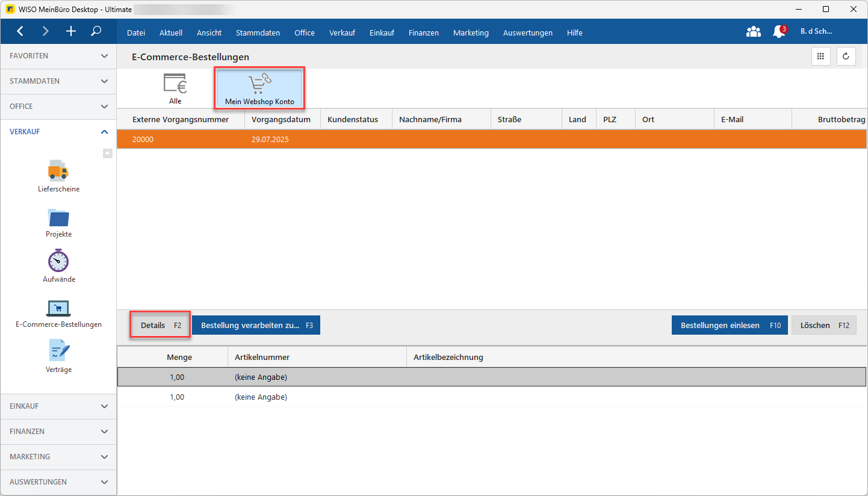The image size is (868, 496).
Task: Open the Marketing menu
Action: 471,33
